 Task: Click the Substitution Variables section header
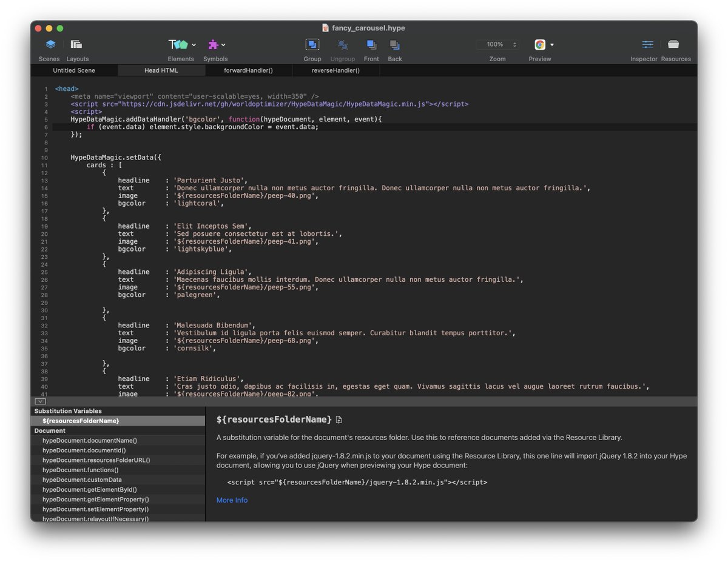coord(118,411)
